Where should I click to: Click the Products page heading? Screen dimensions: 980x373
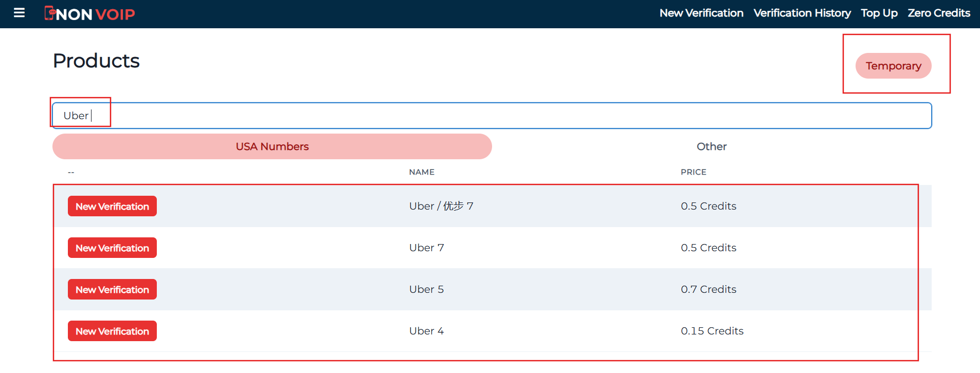pyautogui.click(x=96, y=61)
